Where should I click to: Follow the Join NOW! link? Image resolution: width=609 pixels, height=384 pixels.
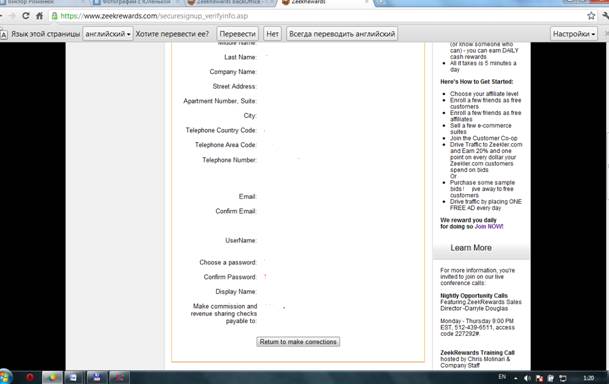(x=489, y=226)
